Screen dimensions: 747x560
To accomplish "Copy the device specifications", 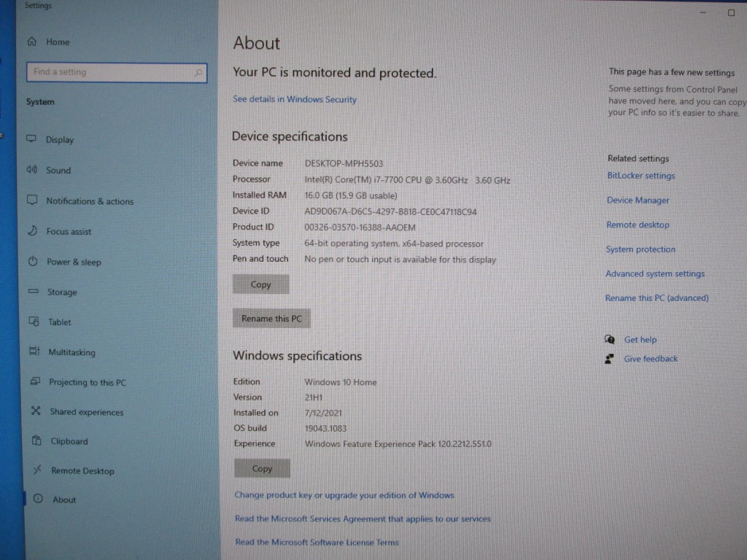I will pyautogui.click(x=260, y=284).
